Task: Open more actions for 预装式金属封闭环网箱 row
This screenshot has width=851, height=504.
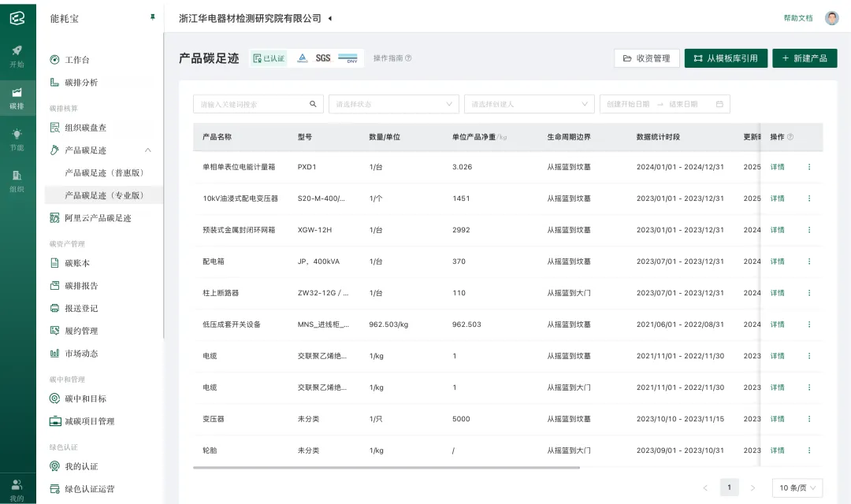Action: 808,230
